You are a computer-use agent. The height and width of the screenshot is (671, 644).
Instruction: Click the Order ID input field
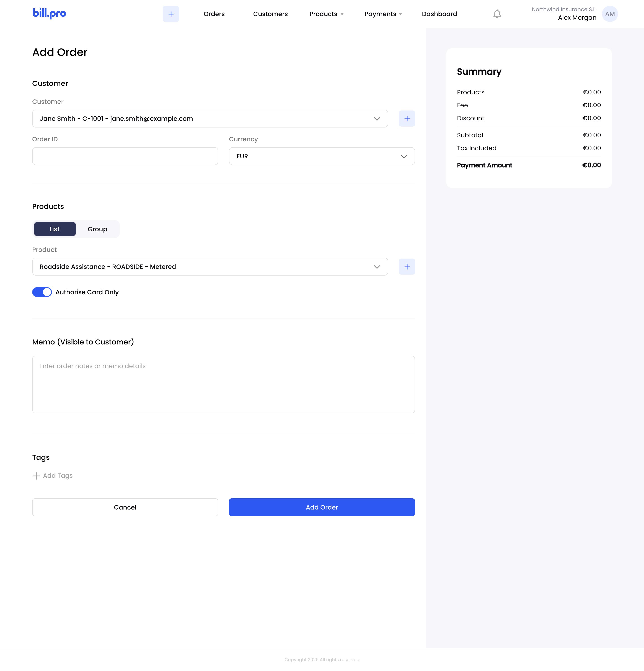click(125, 156)
